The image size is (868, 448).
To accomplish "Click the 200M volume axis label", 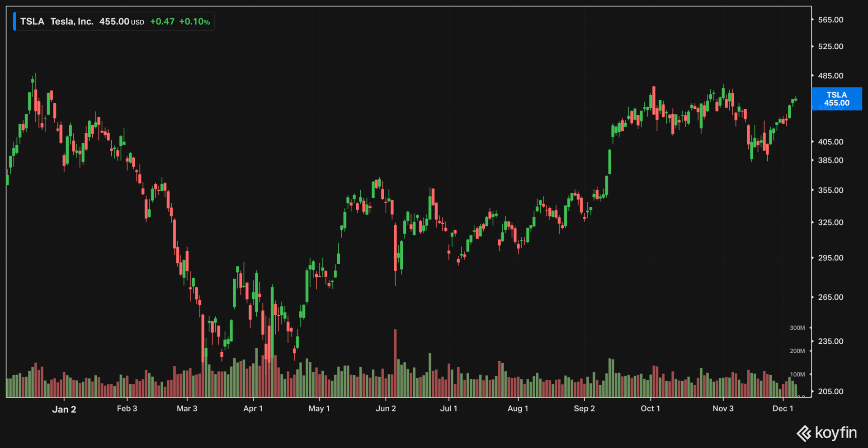I will [797, 351].
